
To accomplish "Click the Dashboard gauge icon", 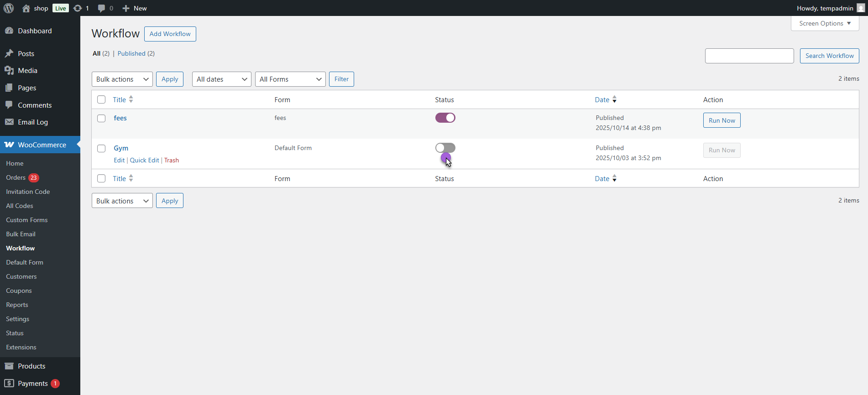I will 9,31.
